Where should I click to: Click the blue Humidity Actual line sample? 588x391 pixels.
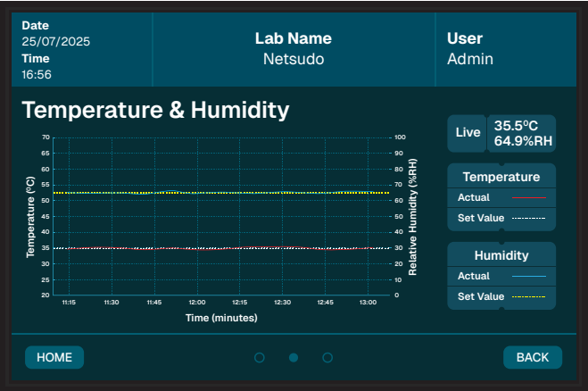click(x=531, y=276)
